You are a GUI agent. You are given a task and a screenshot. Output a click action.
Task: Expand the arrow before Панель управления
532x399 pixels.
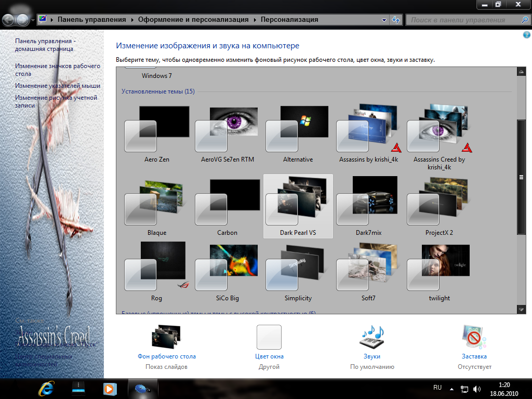[x=52, y=20]
